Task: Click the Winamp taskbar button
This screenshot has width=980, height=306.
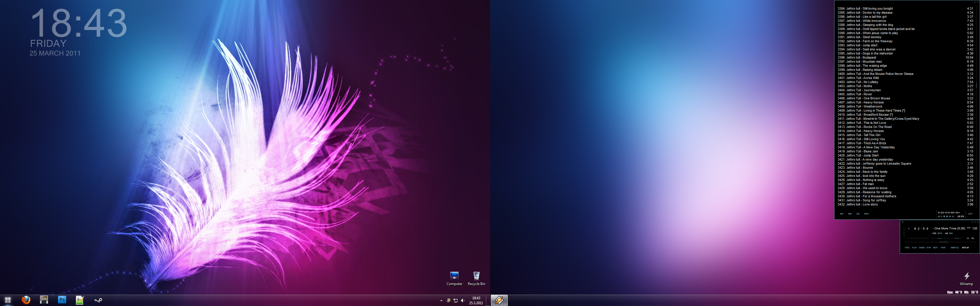Action: [499, 300]
